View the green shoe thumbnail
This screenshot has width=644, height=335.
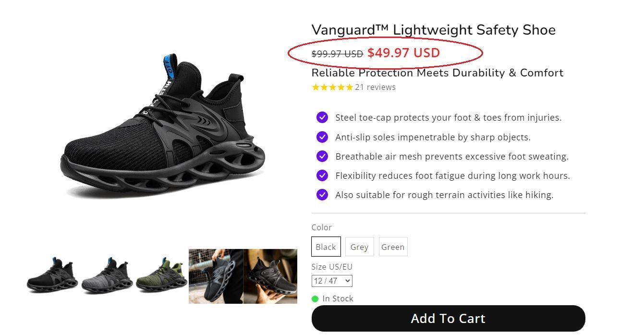(x=161, y=275)
